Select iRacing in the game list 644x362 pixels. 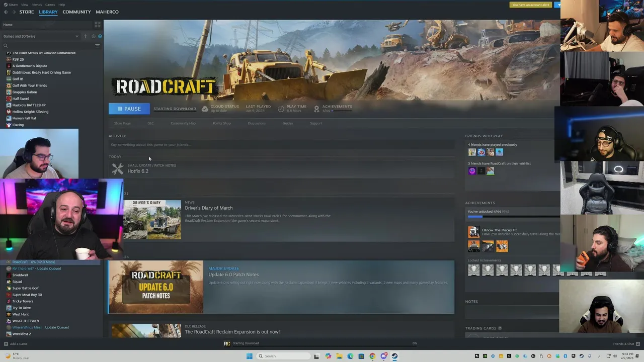pos(18,125)
